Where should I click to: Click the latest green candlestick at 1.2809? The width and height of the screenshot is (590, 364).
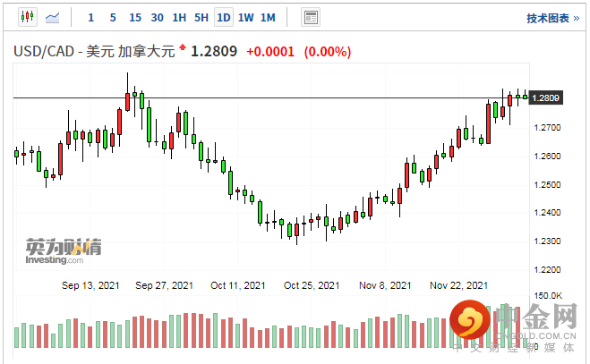[525, 97]
